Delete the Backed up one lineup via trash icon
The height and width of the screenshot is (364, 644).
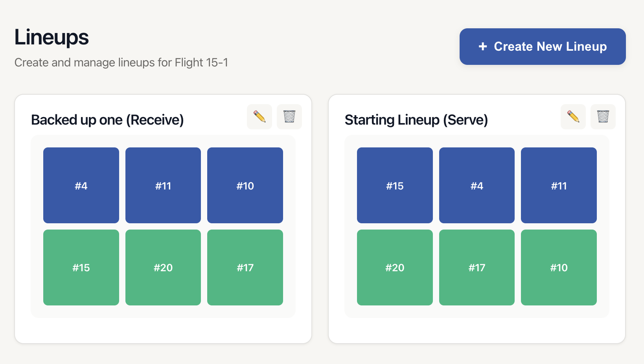[289, 116]
